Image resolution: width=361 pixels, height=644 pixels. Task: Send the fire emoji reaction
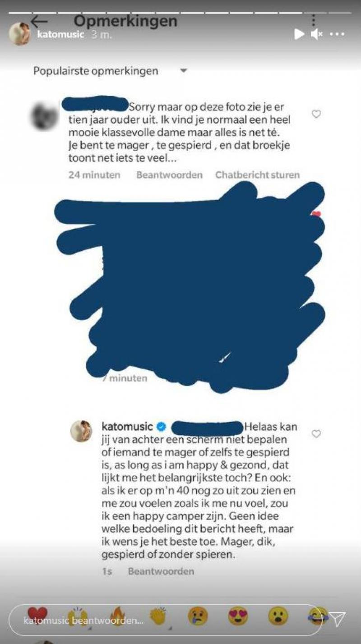point(119,615)
